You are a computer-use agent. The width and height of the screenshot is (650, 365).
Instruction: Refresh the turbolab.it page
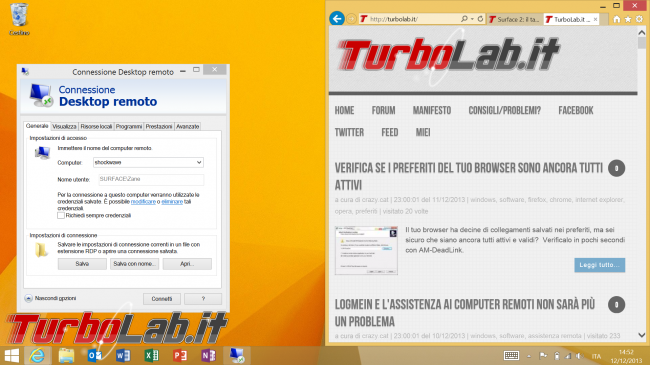tap(480, 19)
